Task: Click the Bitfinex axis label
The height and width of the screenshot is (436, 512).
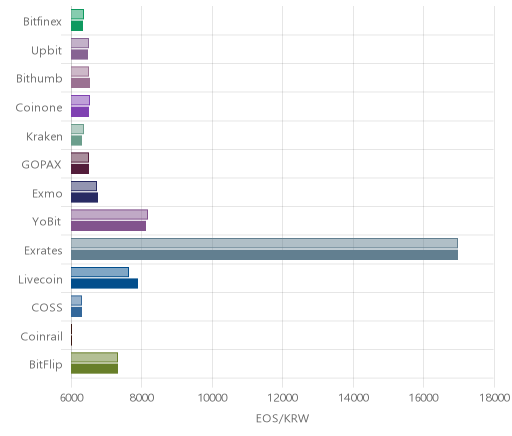Action: click(42, 22)
